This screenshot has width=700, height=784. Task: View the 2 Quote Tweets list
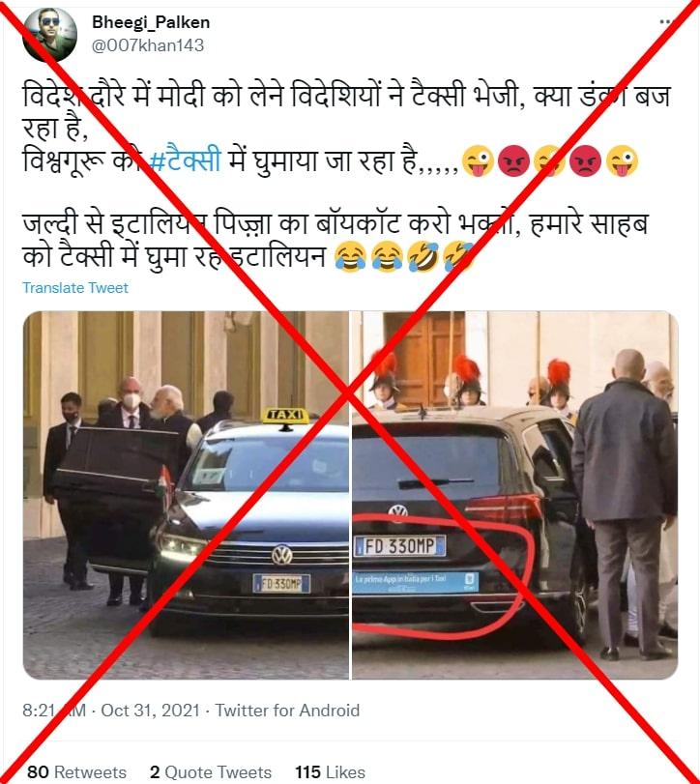click(211, 771)
